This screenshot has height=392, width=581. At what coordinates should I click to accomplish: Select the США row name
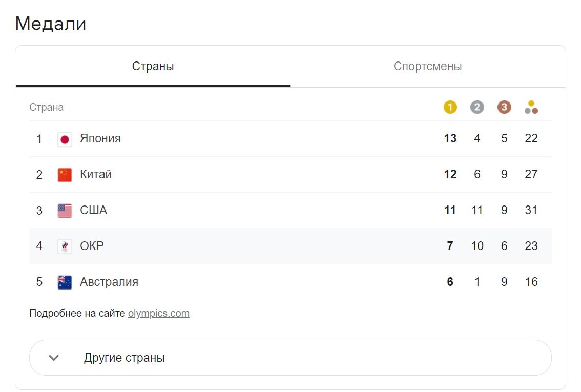(x=93, y=211)
